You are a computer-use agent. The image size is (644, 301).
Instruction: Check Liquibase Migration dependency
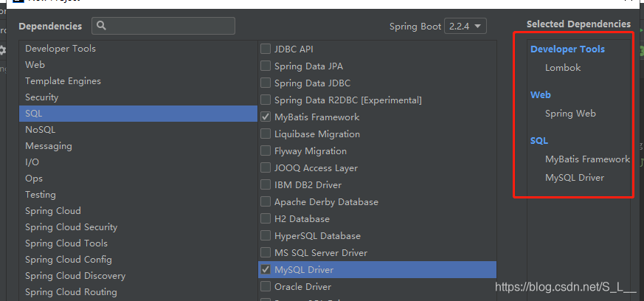[x=266, y=134]
